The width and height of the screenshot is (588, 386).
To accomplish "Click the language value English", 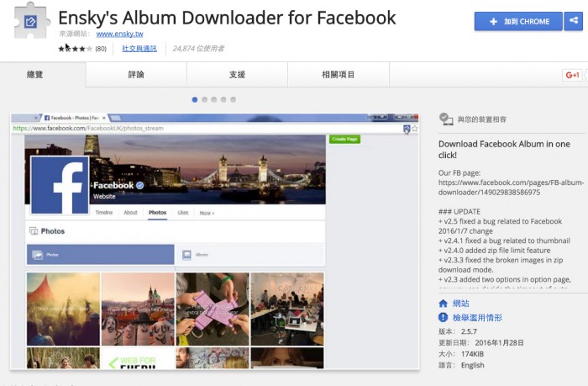I will (x=472, y=365).
